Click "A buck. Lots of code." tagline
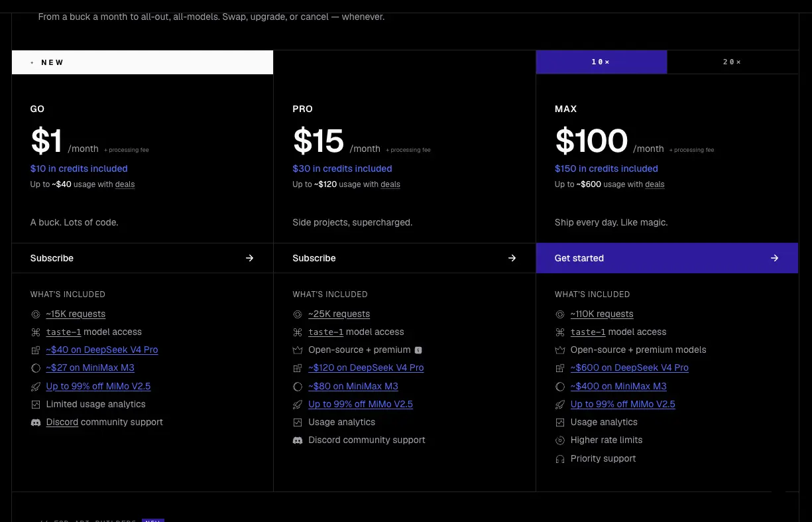 coord(74,222)
